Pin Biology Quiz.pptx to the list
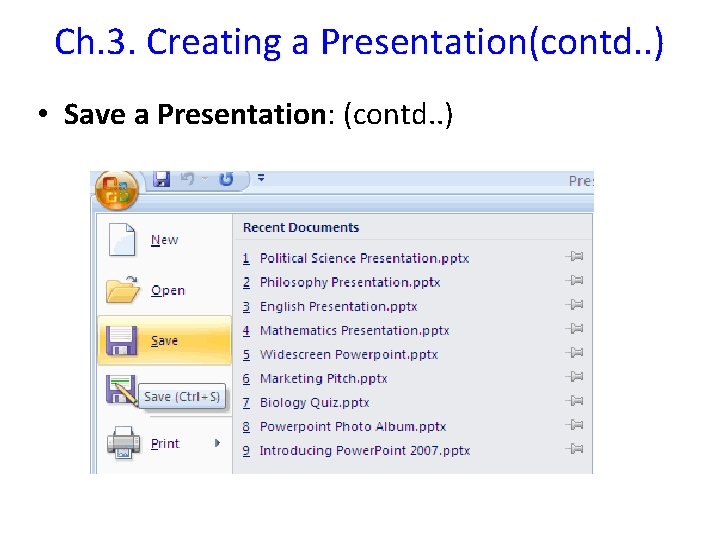Viewport: 720px width, 540px height. click(x=574, y=401)
